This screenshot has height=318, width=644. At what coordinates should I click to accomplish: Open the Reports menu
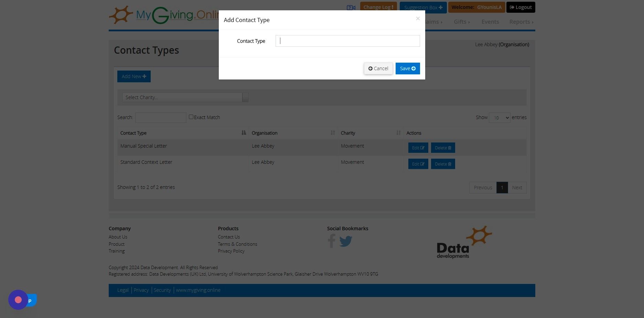pyautogui.click(x=521, y=22)
